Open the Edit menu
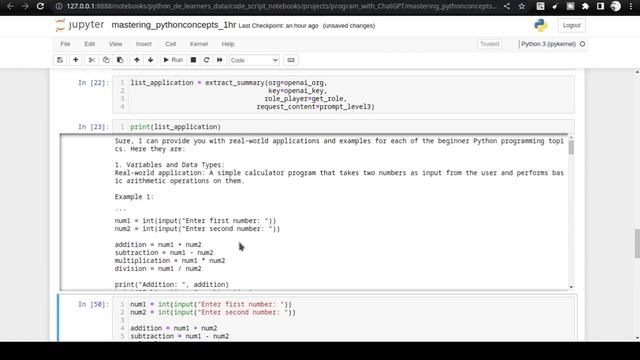 [90, 44]
